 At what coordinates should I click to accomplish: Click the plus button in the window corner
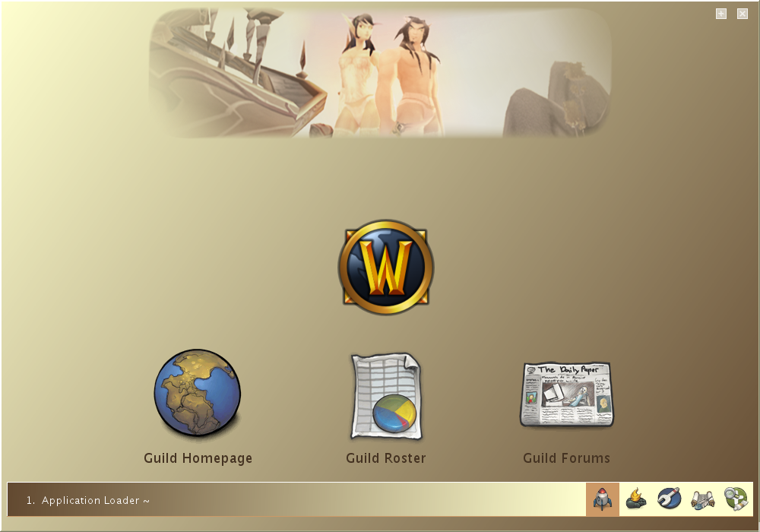click(721, 14)
